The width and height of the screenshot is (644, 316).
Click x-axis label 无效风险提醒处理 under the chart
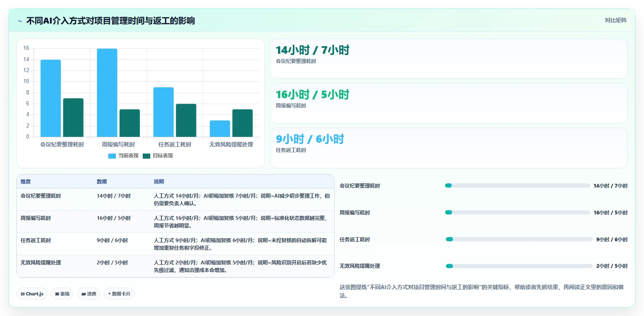pyautogui.click(x=231, y=144)
